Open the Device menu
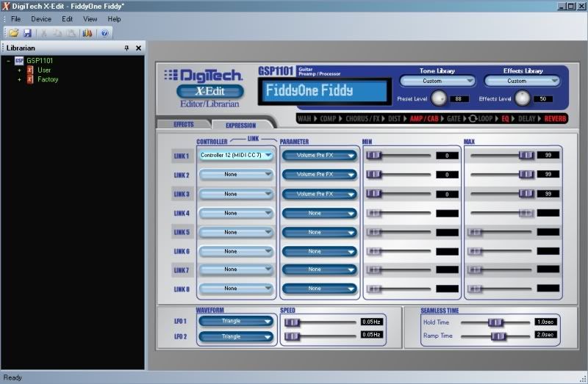Viewport: 588px width, 384px height. (41, 19)
